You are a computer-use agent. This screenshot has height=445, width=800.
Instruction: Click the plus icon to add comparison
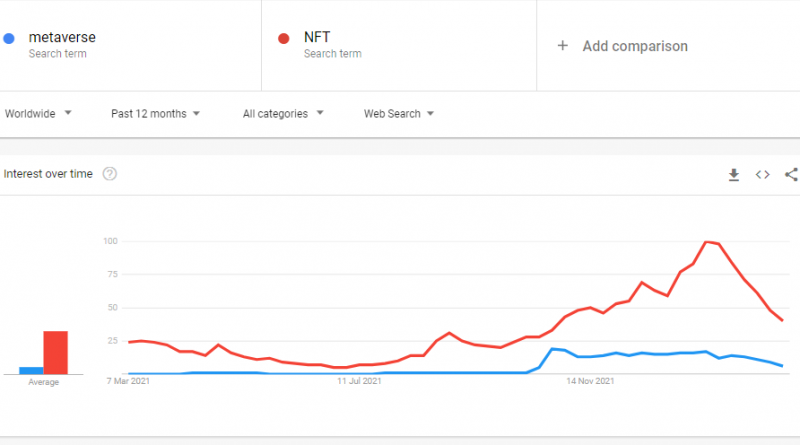(562, 46)
